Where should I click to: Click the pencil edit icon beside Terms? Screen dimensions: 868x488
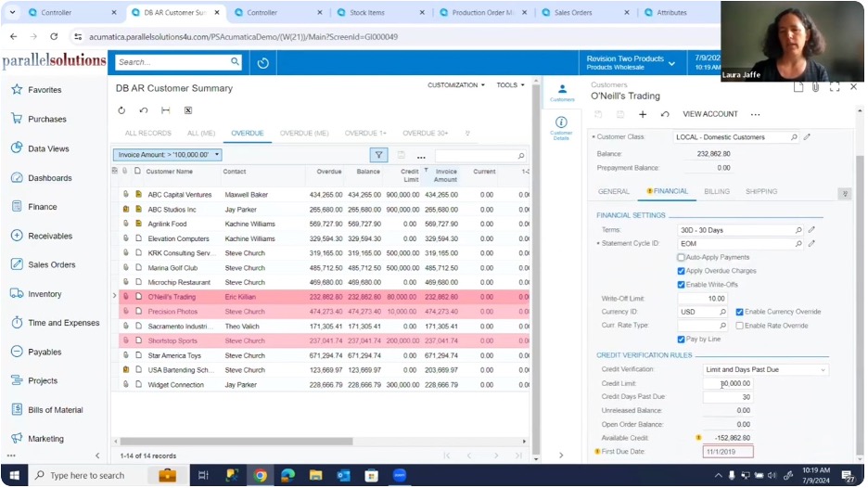811,230
